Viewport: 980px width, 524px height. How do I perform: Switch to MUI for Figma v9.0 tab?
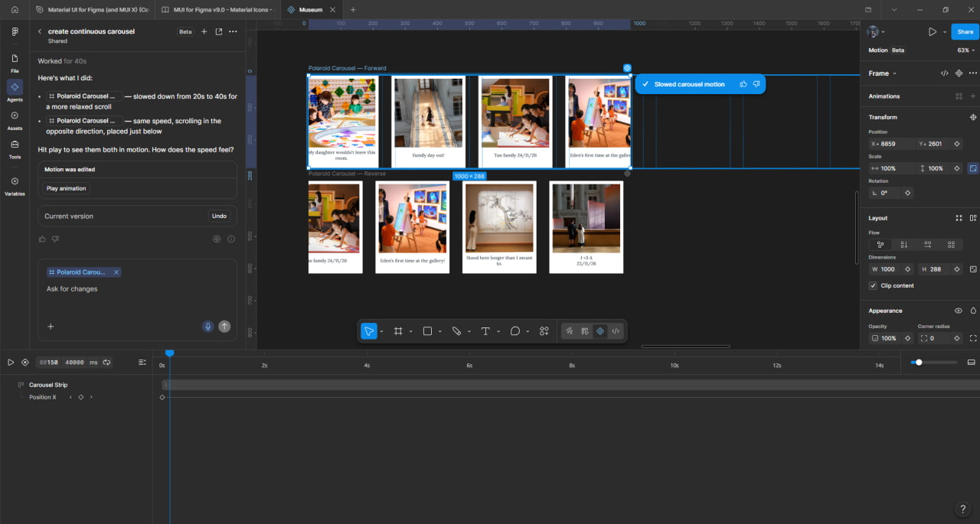(217, 10)
